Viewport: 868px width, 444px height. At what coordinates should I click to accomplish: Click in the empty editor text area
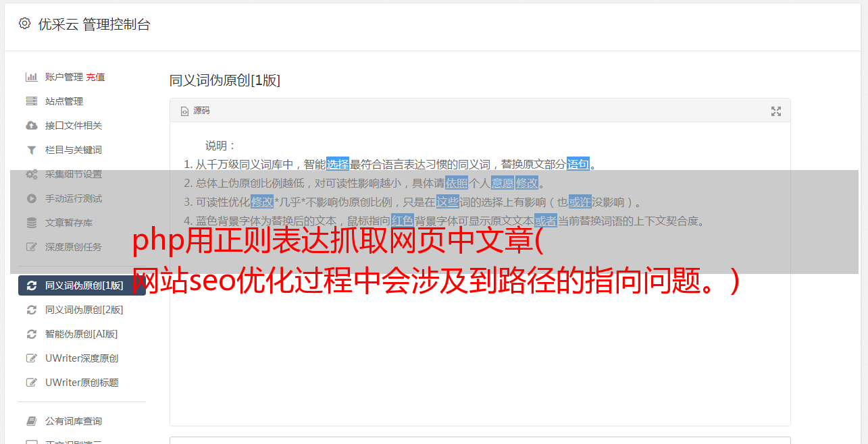(480, 337)
